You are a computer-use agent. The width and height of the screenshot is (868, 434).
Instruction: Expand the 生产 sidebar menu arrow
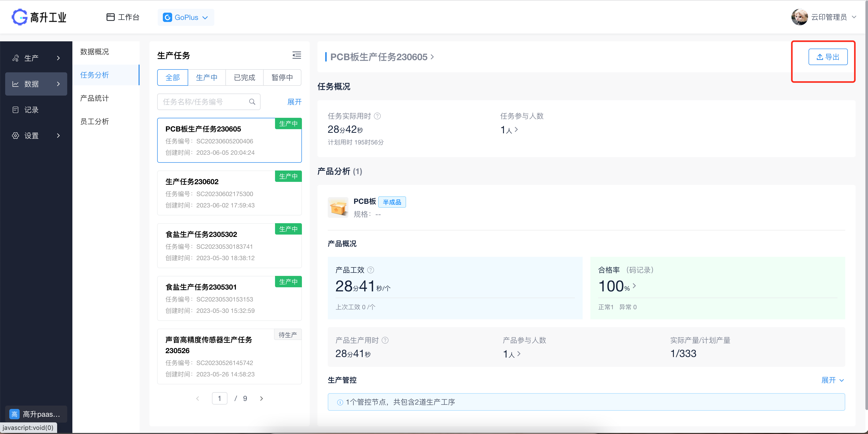tap(58, 58)
